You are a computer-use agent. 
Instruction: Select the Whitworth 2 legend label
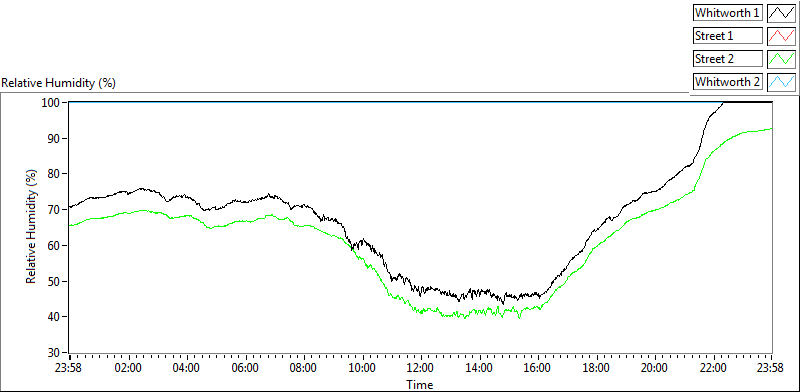(728, 82)
